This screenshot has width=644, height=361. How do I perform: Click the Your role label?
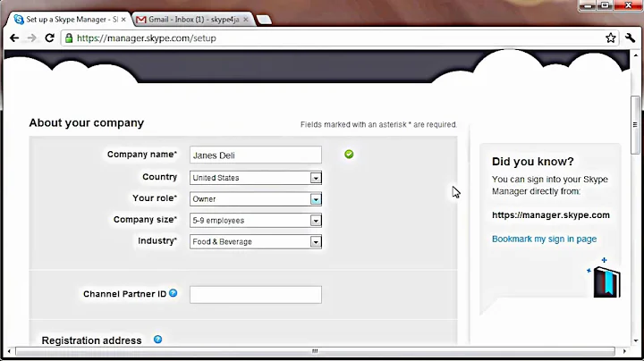pyautogui.click(x=155, y=198)
